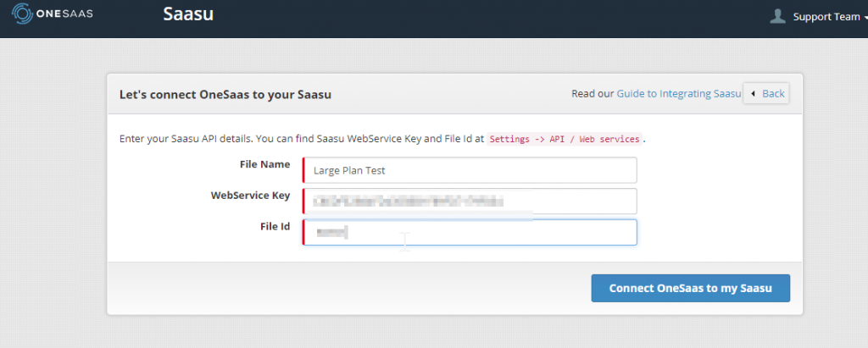Image resolution: width=868 pixels, height=348 pixels.
Task: Open the Guide to Integrating Saasu link
Action: point(679,93)
